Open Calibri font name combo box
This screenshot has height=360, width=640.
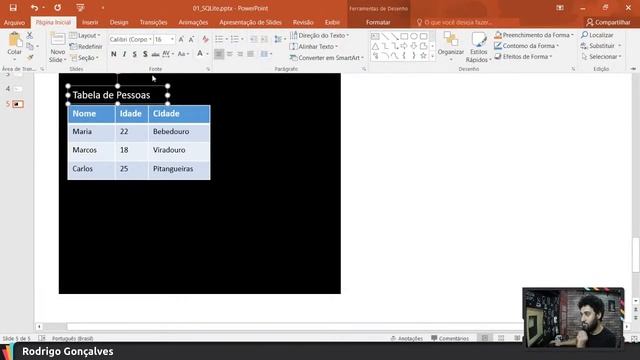coord(130,39)
